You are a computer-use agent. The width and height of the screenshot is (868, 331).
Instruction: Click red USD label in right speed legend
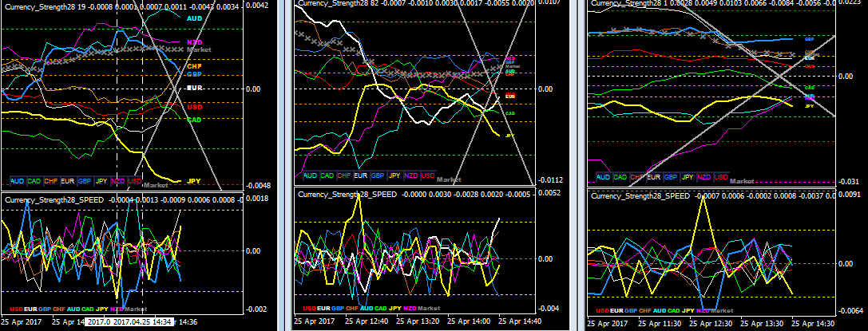click(x=602, y=310)
